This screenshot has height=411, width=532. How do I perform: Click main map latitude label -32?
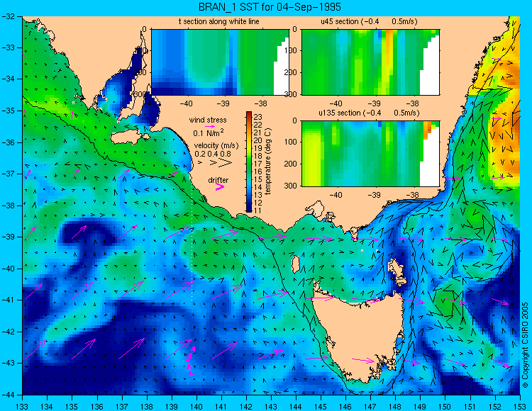8,16
